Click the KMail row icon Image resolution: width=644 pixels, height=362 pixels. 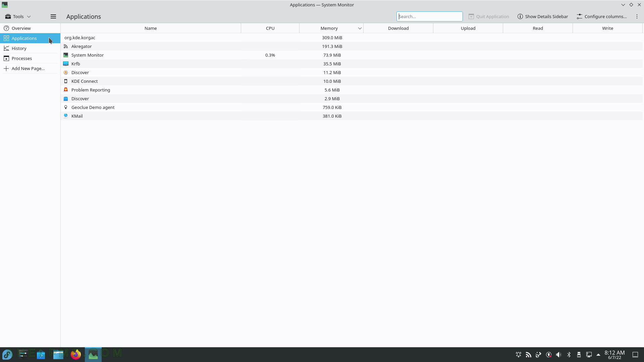pos(66,116)
